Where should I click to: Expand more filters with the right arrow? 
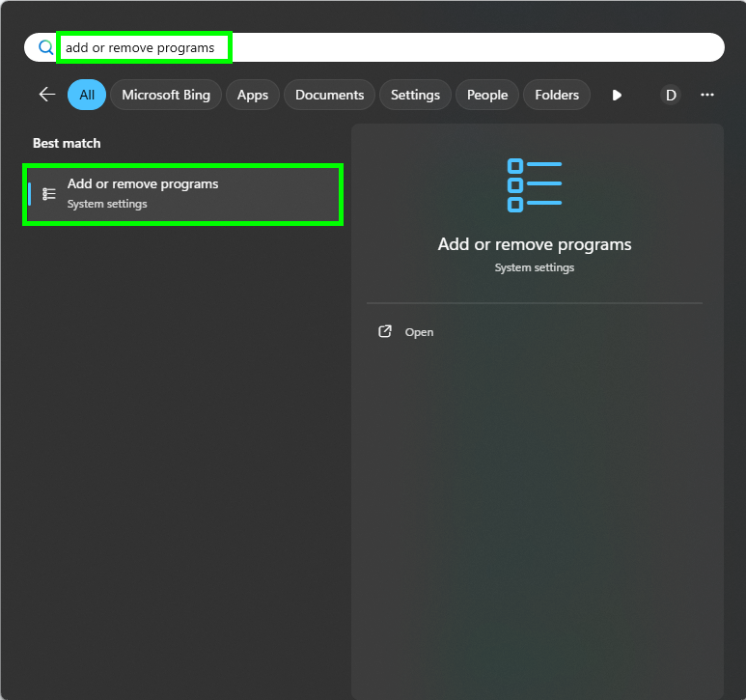(x=617, y=95)
